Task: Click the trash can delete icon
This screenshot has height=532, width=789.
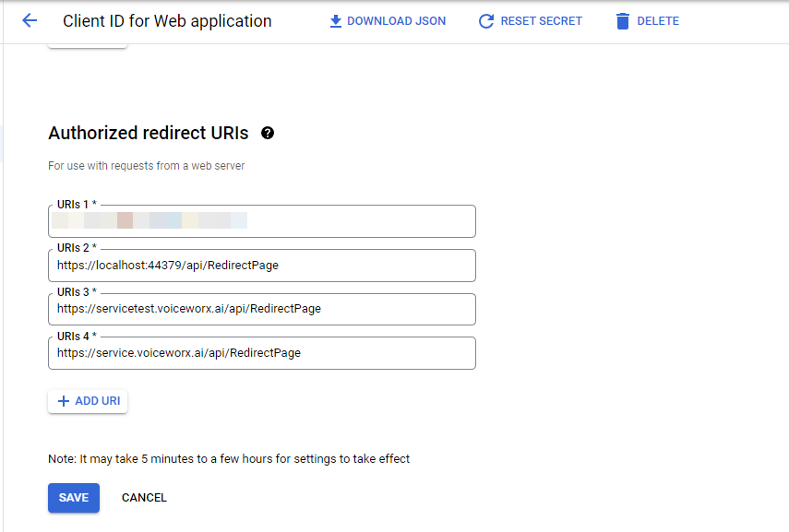Action: [623, 20]
